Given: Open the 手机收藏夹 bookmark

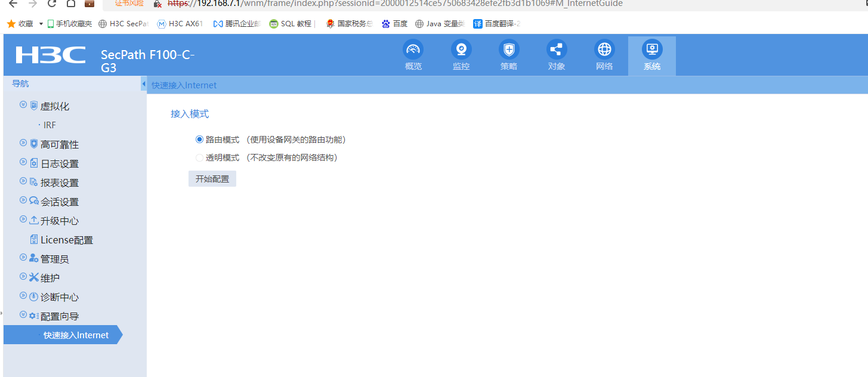Looking at the screenshot, I should point(70,24).
